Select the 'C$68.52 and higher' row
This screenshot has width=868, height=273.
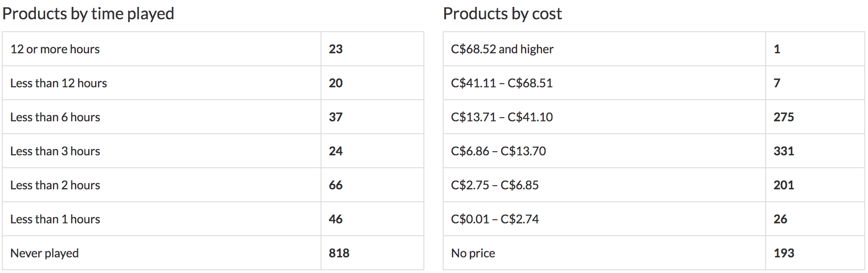[x=502, y=49]
